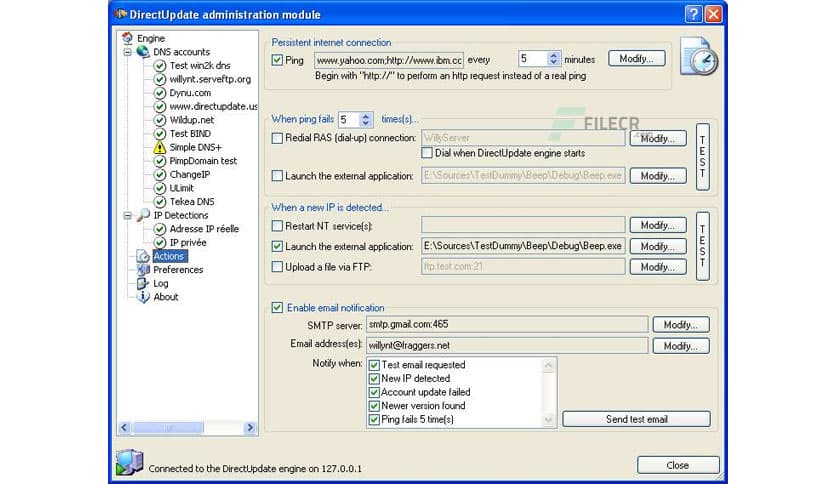This screenshot has width=836, height=484.
Task: Click the Log icon in tree
Action: [x=142, y=283]
